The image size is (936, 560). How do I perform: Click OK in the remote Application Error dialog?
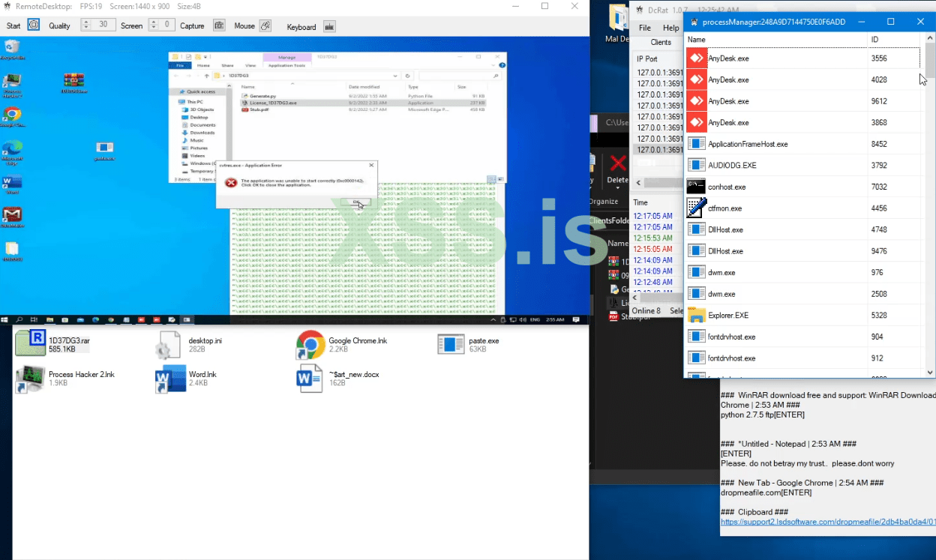point(355,202)
